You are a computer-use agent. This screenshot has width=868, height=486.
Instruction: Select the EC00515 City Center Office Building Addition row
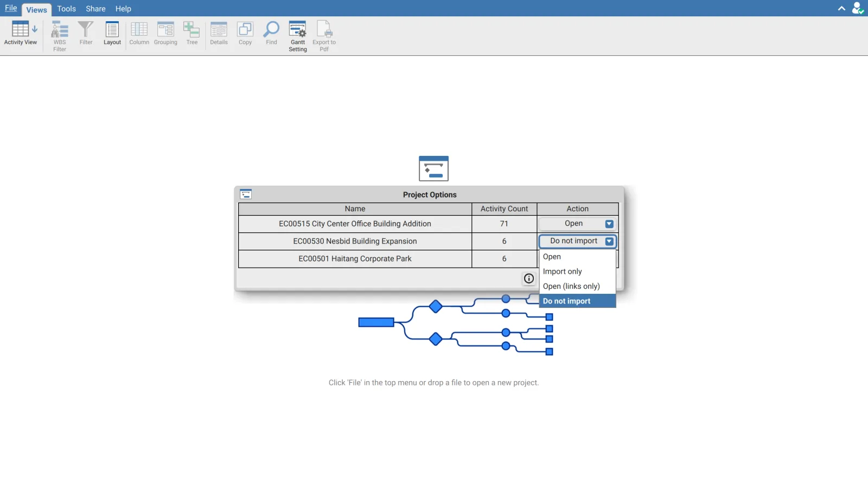(355, 224)
